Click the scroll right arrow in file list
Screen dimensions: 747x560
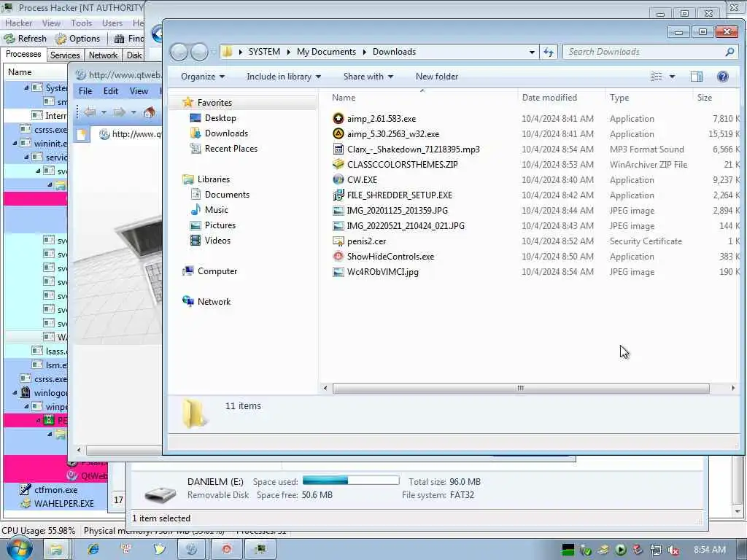733,388
